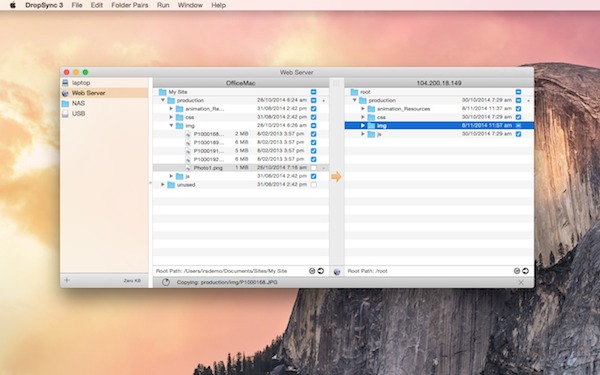Enable the unused folder checkbox
This screenshot has height=375, width=600.
click(x=313, y=184)
